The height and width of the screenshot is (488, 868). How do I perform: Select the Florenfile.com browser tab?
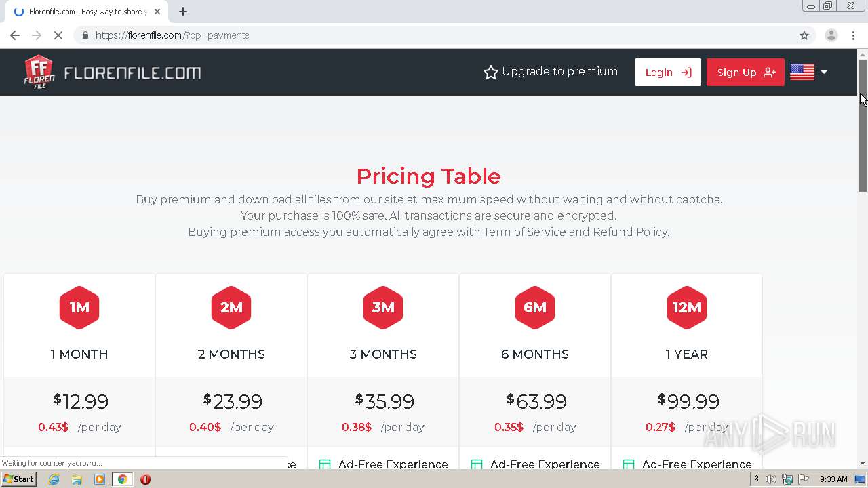tap(86, 12)
